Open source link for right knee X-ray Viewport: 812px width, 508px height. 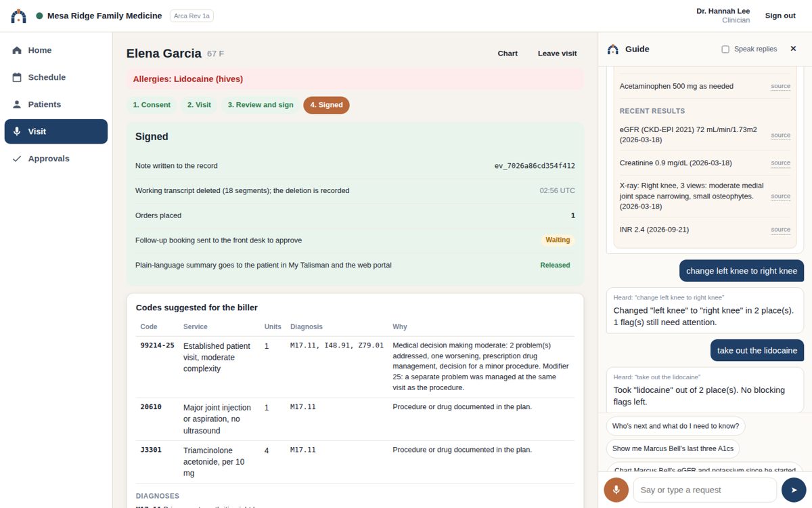780,196
